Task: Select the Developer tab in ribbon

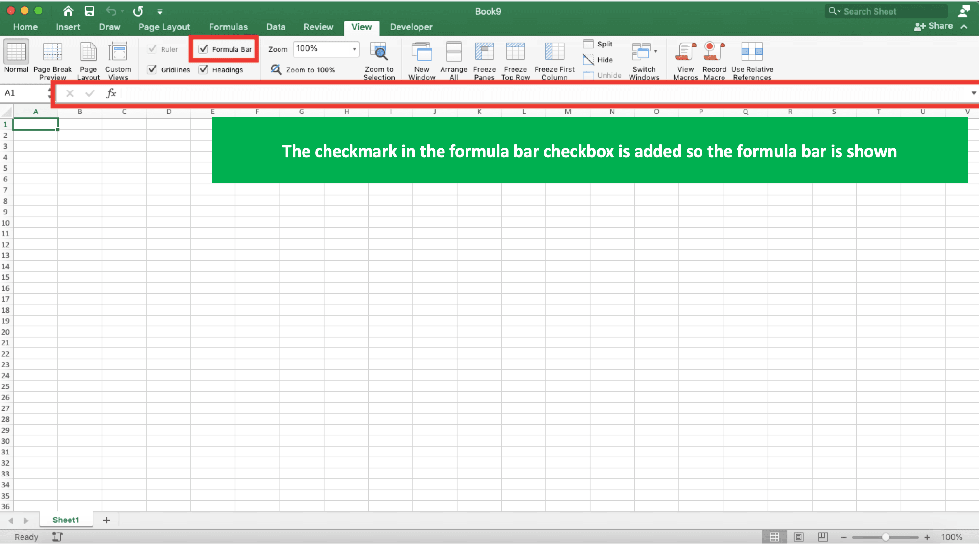Action: click(412, 27)
